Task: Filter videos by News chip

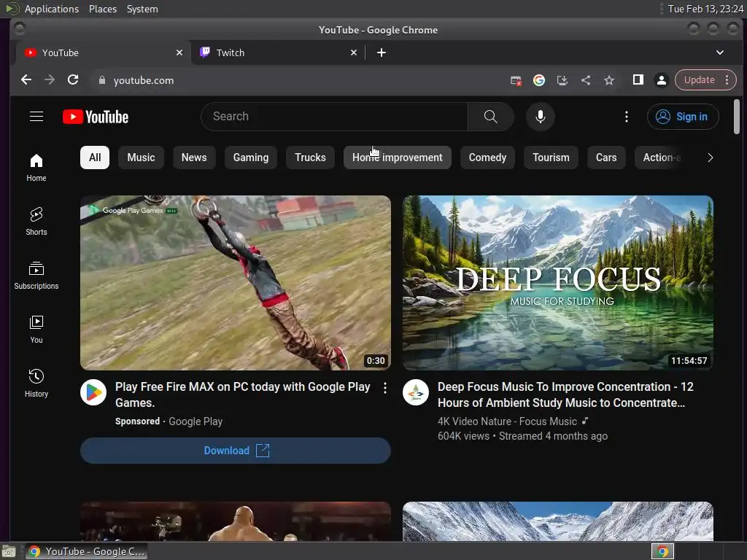Action: pos(194,157)
